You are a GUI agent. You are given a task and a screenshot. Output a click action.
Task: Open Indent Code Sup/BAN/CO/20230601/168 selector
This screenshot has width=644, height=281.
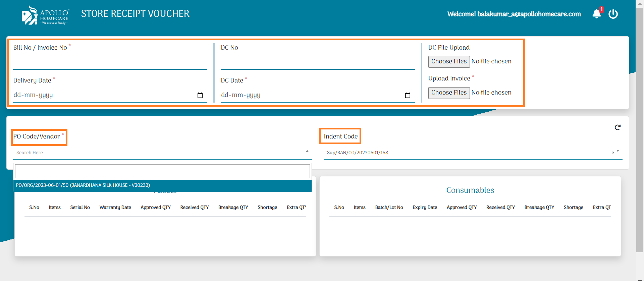click(466, 153)
